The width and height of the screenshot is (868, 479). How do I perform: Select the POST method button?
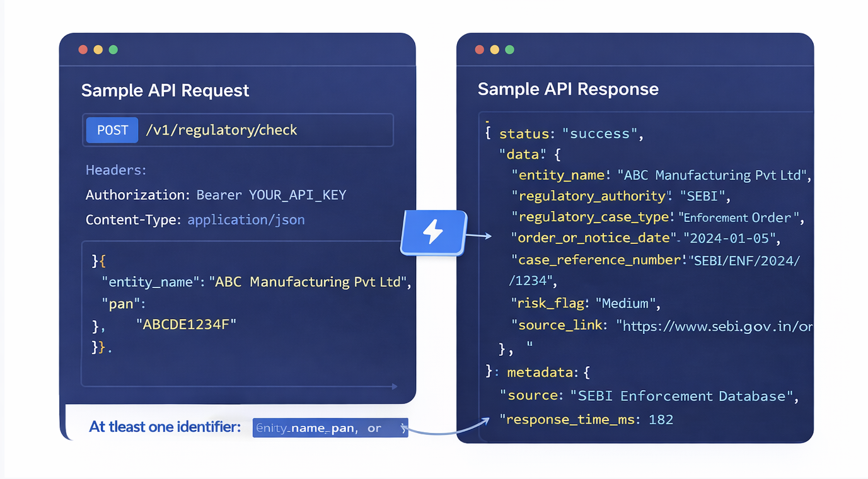click(112, 130)
